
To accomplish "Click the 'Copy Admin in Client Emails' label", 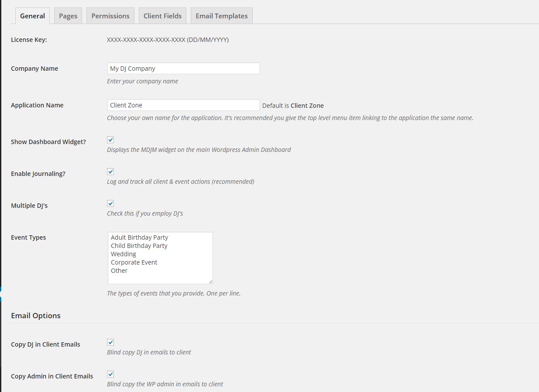I will (52, 376).
